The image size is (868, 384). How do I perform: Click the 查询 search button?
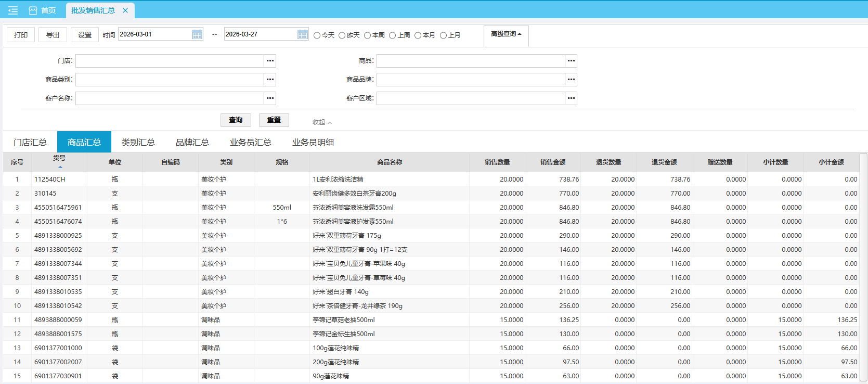[x=236, y=120]
